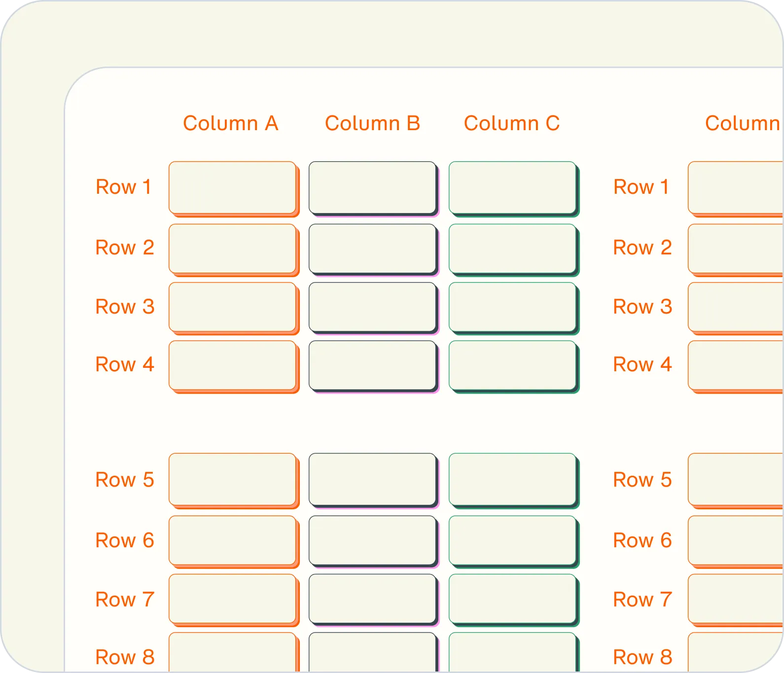Click the Column C cell in Row 2
This screenshot has width=784, height=673.
click(512, 248)
